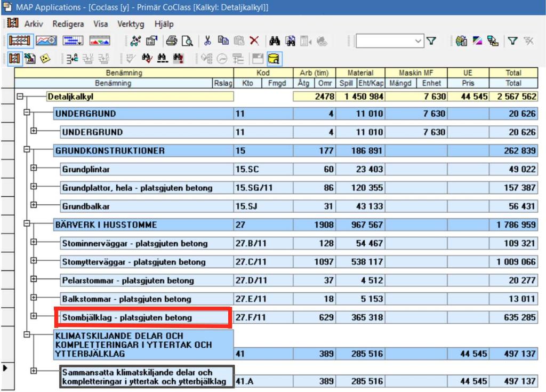Select the Grundplattor, hela - platsgjuten betong row
The image size is (546, 392).
147,188
